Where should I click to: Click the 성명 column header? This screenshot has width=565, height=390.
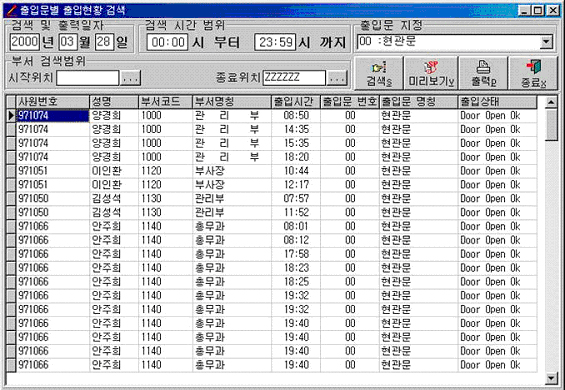coord(114,102)
